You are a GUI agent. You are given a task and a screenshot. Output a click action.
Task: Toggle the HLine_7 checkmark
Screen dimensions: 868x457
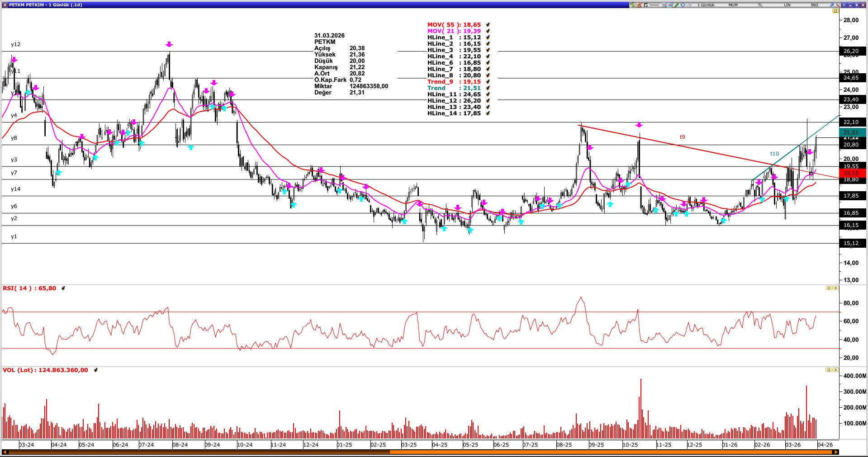pos(488,69)
